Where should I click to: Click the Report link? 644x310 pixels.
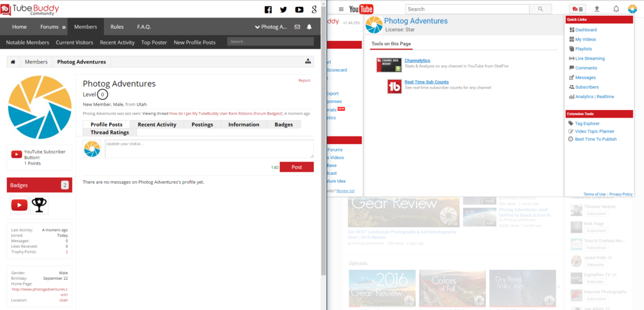click(304, 80)
